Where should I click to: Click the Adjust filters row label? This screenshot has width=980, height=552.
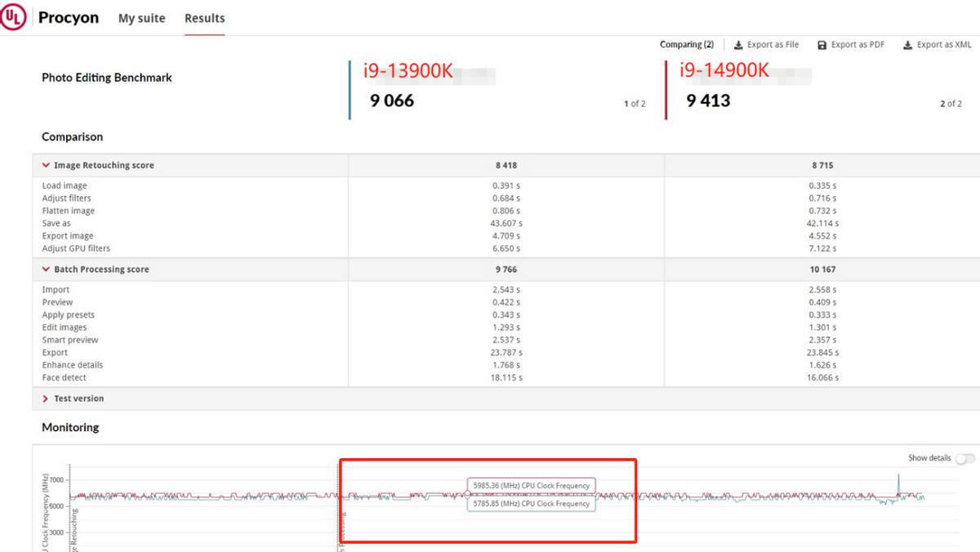pos(67,198)
